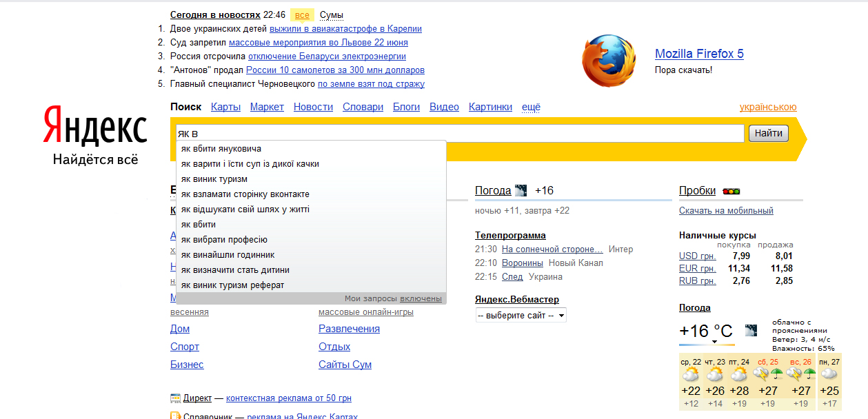Open the Картинки tab
Screen dimensions: 868x419
490,107
